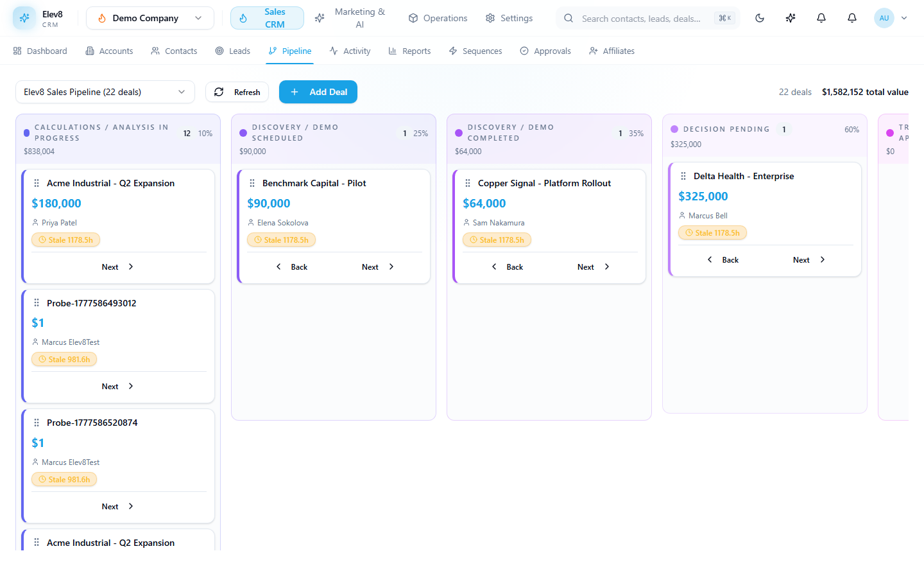Advance Delta Health - Enterprise with Next
Image resolution: width=924 pixels, height=578 pixels.
[x=809, y=259]
